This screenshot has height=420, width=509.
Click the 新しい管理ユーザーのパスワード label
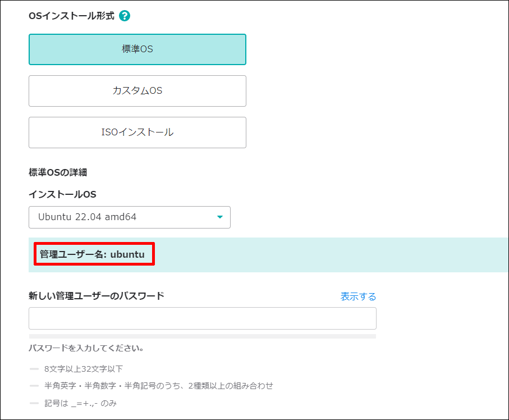(x=96, y=296)
